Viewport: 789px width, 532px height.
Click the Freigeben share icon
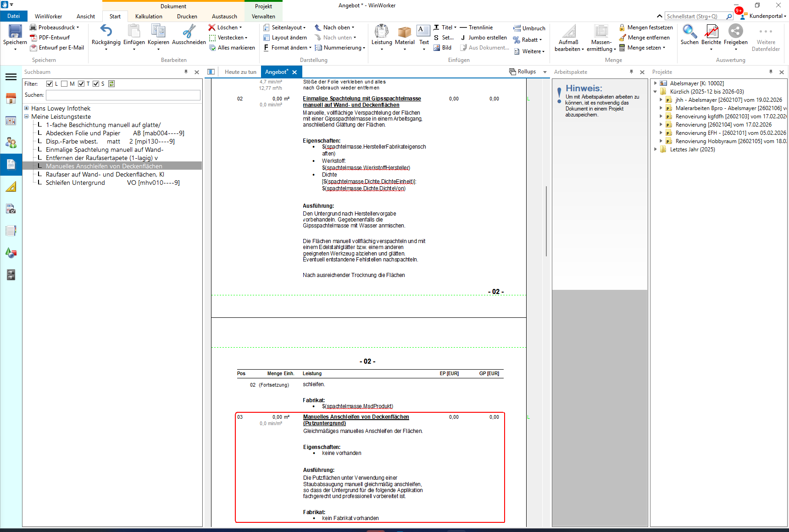coord(735,31)
